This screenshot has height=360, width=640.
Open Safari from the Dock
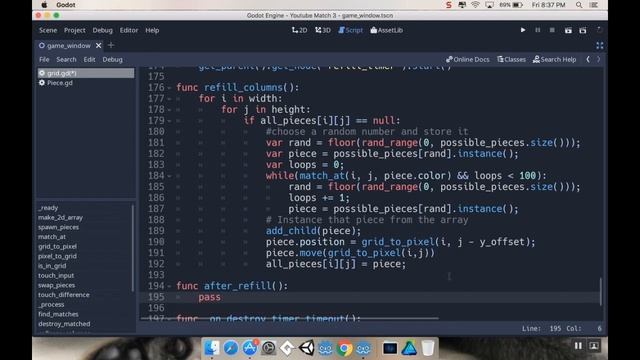231,348
